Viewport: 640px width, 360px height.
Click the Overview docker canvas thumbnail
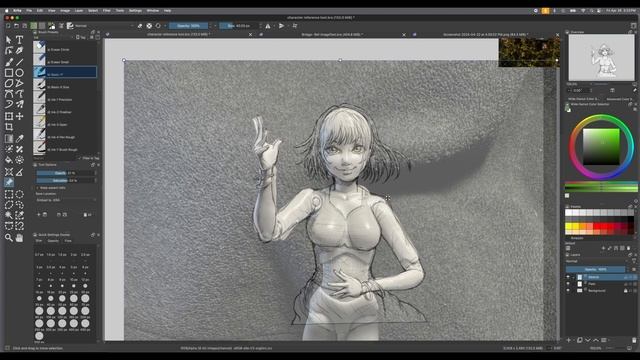601,57
